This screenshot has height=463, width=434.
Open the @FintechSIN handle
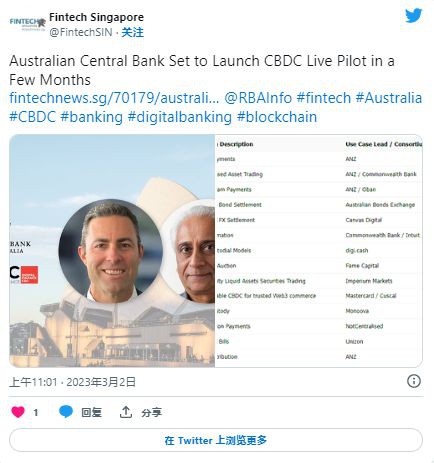81,32
